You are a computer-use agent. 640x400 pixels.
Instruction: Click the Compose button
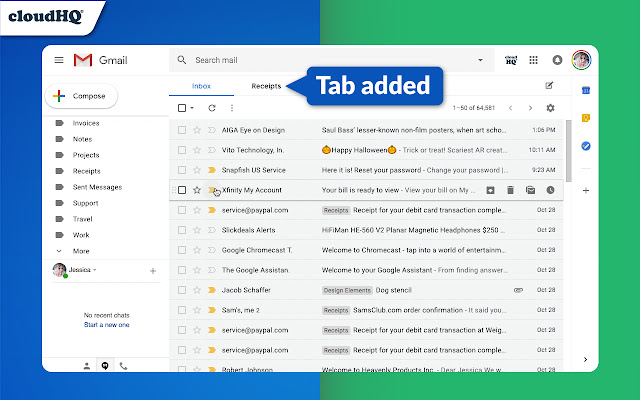point(81,96)
